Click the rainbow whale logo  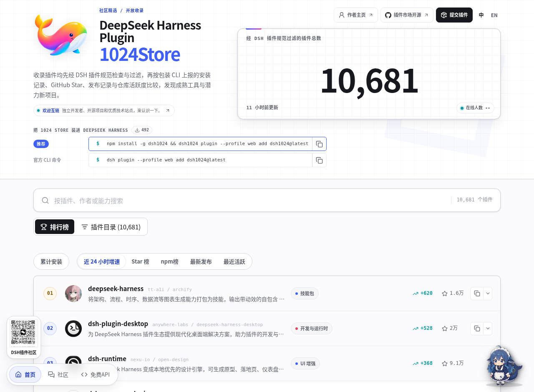click(x=61, y=35)
